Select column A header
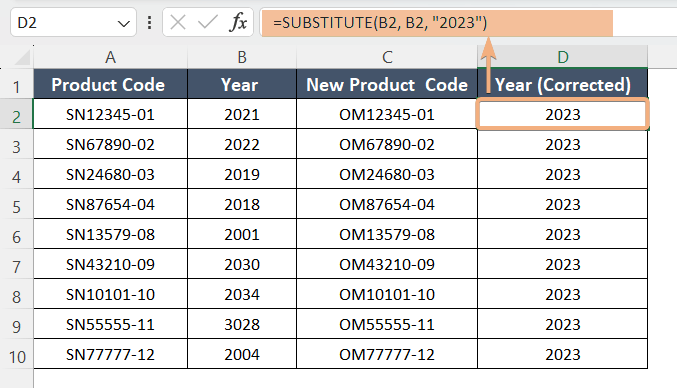Viewport: 677px width, 388px height. 111,57
